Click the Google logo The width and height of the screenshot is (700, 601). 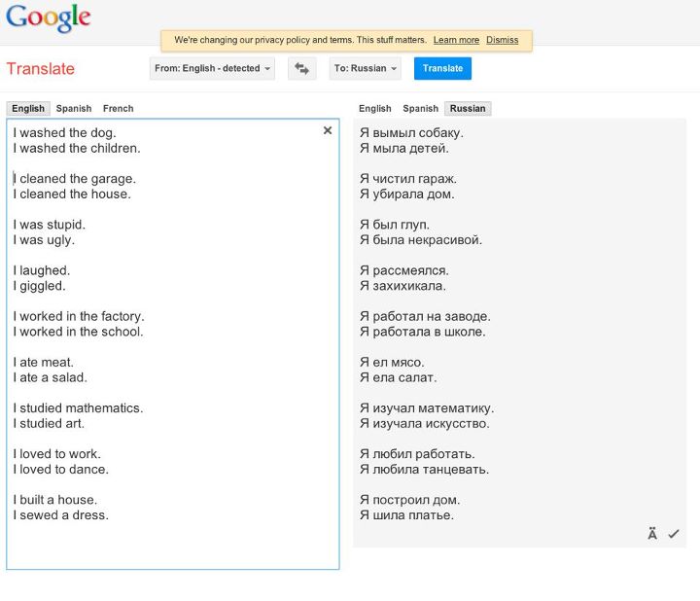click(x=49, y=18)
